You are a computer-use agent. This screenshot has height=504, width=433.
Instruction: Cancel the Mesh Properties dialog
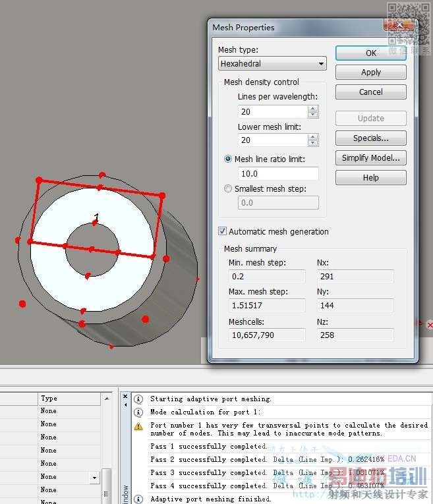[370, 92]
